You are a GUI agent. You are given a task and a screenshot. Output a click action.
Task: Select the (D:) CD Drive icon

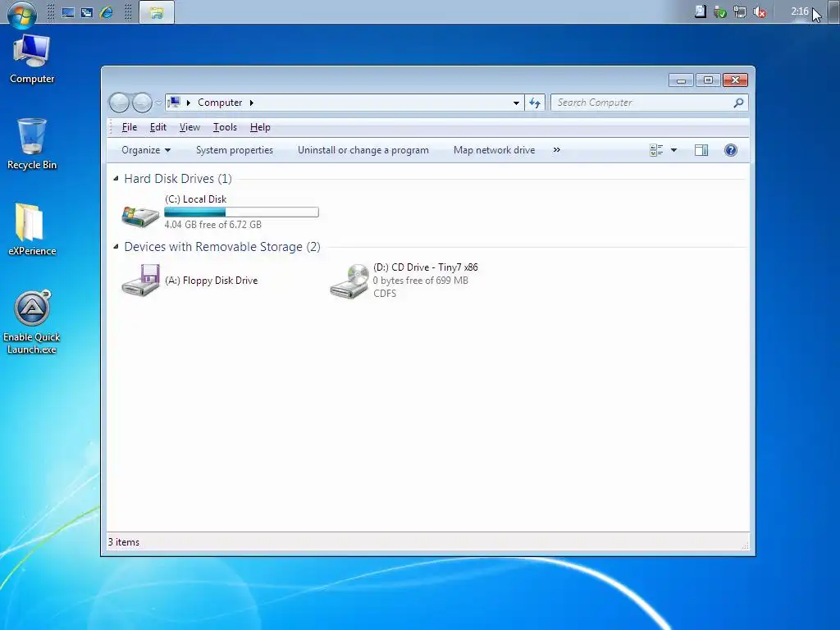[x=349, y=281]
